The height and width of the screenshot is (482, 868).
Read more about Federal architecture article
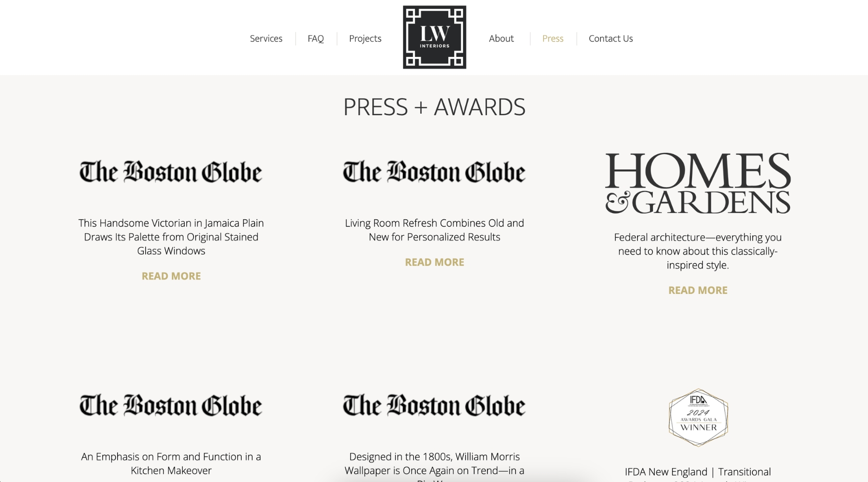[x=698, y=290]
